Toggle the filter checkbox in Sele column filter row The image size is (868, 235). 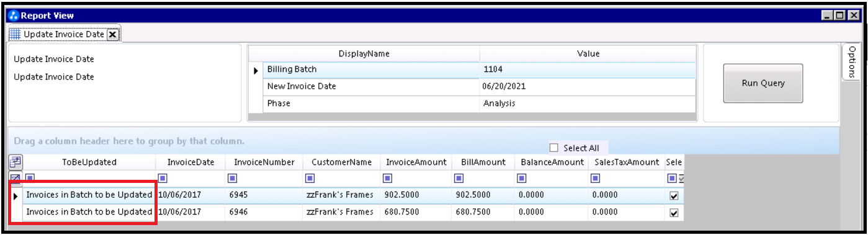coord(681,179)
